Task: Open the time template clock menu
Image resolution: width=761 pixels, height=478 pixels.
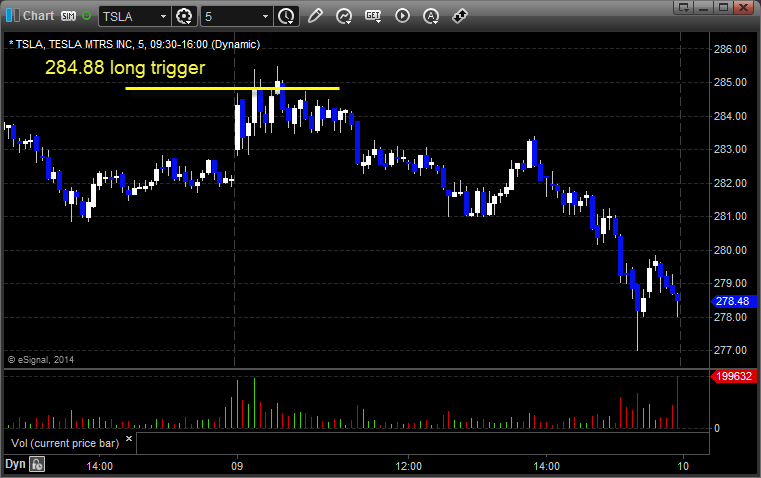Action: (x=286, y=16)
